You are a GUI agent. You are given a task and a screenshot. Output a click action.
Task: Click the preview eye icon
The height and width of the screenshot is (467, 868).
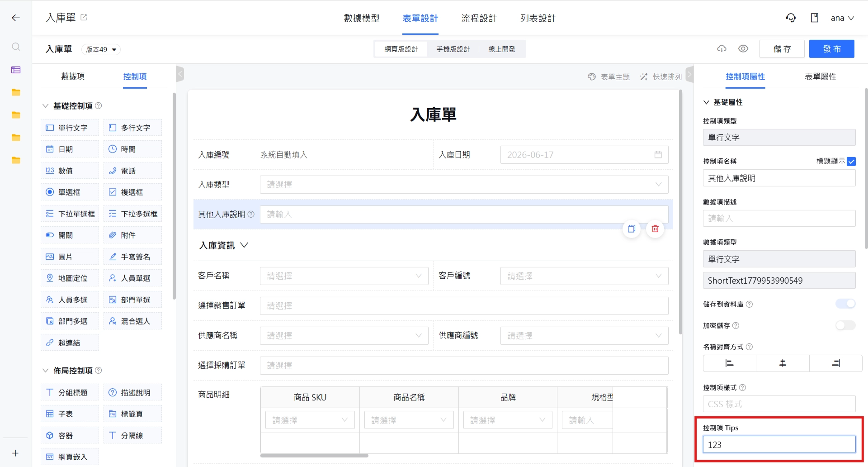point(743,48)
